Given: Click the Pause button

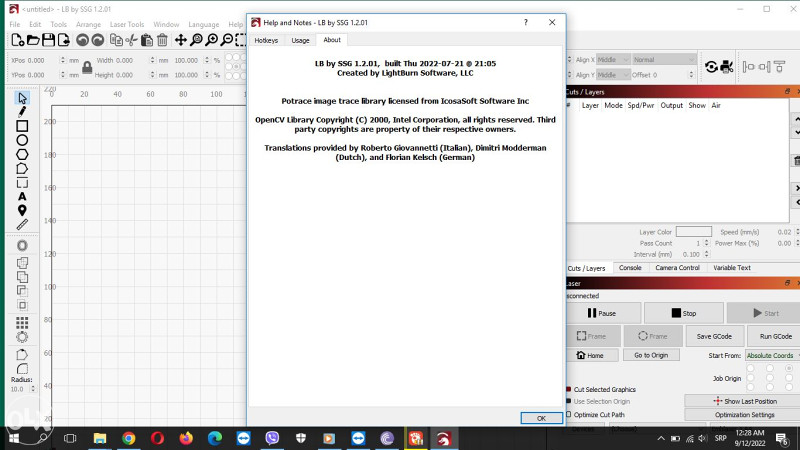Looking at the screenshot, I should click(x=604, y=313).
